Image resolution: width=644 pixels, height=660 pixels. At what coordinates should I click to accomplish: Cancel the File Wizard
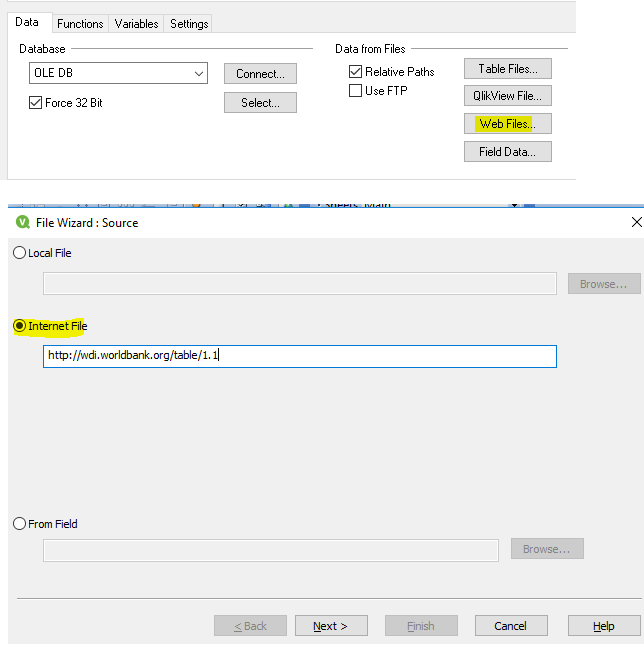tap(510, 626)
